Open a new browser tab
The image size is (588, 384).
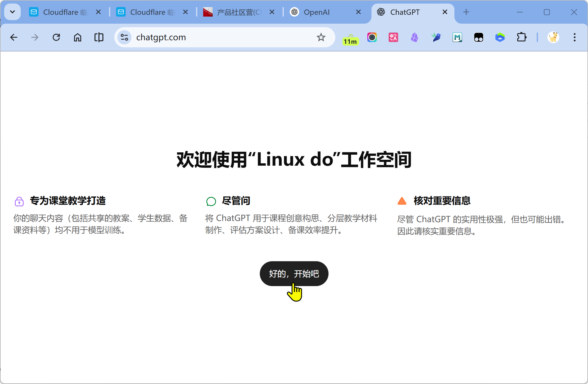pyautogui.click(x=466, y=12)
